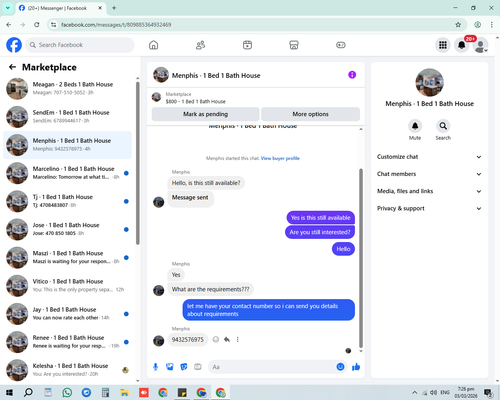Screen dimensions: 500x400
Task: Click the listing thumbnail in Marketplace banner
Action: pos(156,97)
